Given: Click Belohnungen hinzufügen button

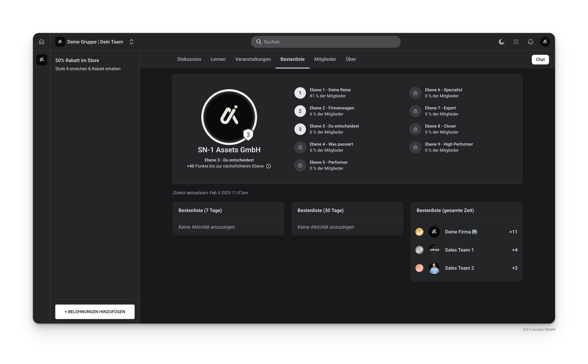Looking at the screenshot, I should point(95,311).
